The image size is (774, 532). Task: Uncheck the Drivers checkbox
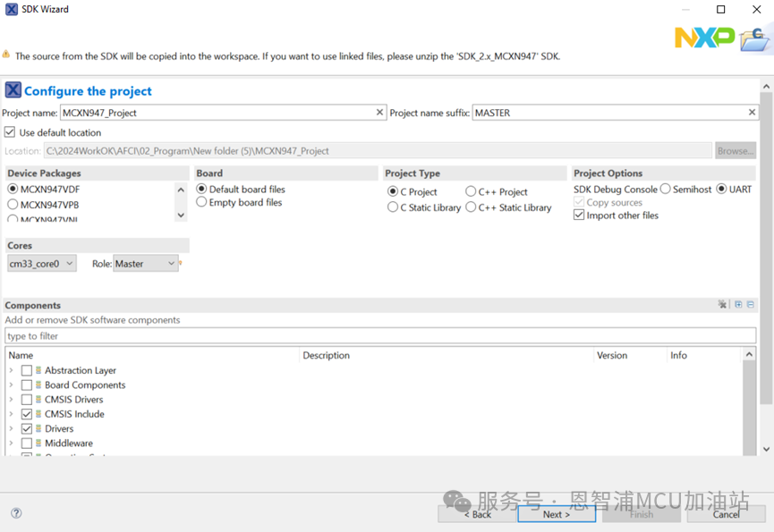coord(27,428)
